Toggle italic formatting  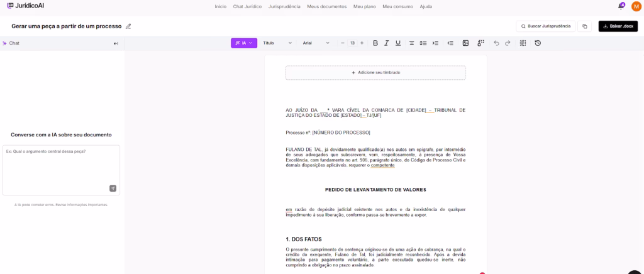387,43
